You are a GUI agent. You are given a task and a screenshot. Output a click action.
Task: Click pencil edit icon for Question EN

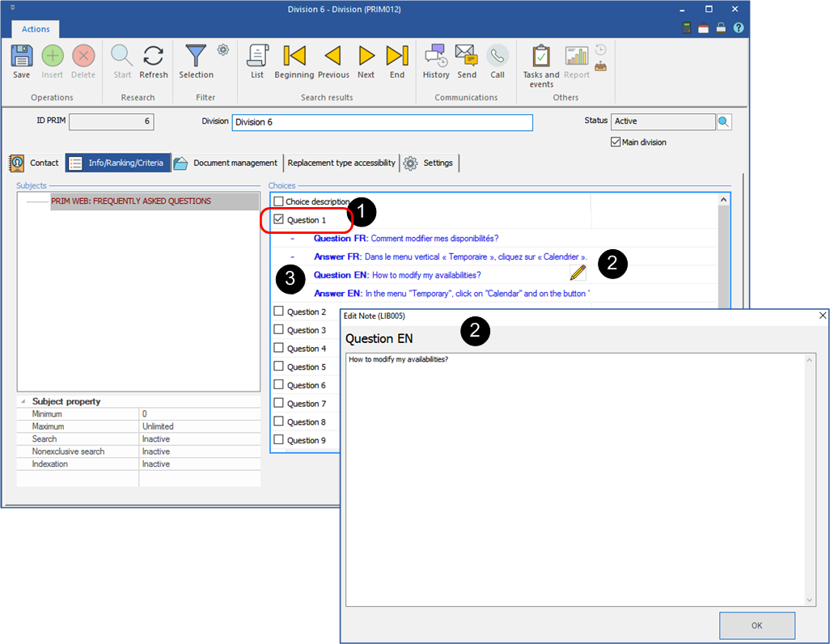click(x=578, y=273)
